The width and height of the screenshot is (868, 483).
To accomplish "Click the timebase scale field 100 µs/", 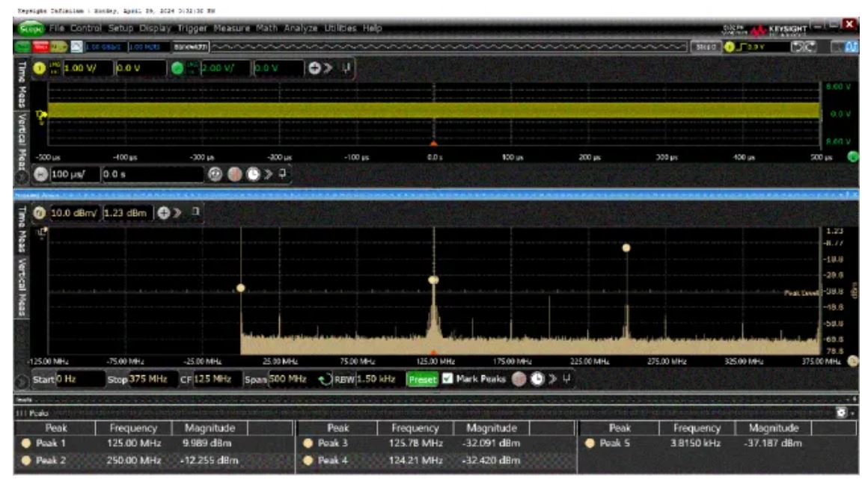I will (x=74, y=174).
